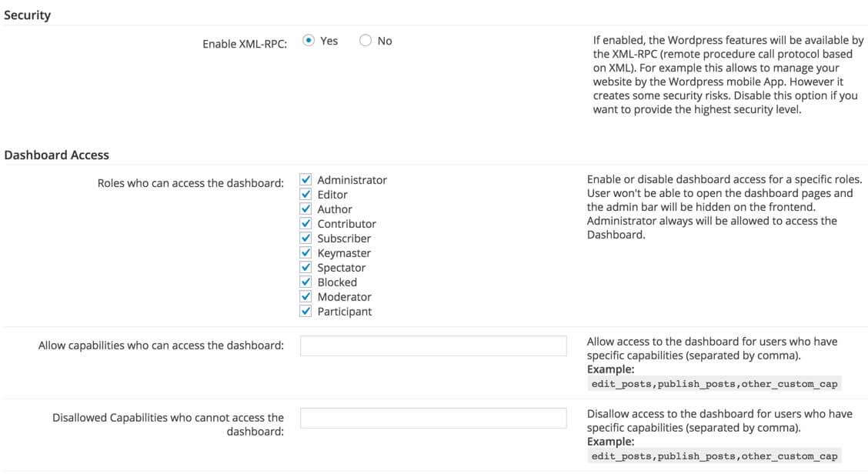Disable dashboard access for Spectator
The width and height of the screenshot is (868, 474).
pos(305,268)
